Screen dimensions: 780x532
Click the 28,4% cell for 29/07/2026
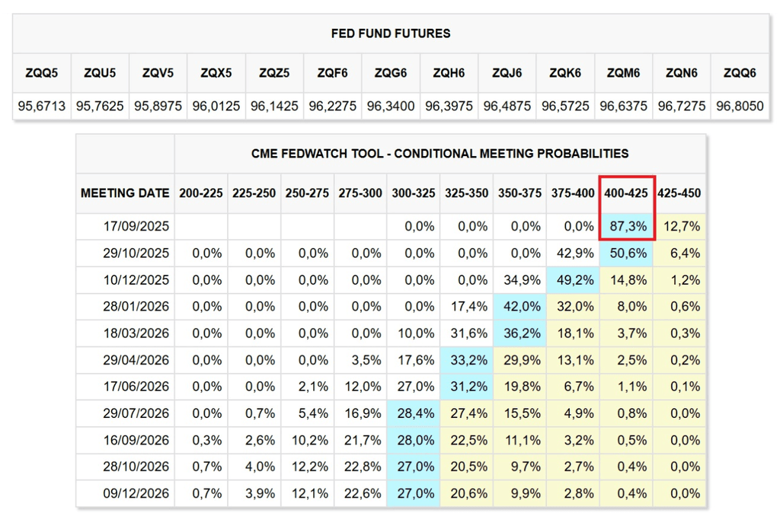coord(413,413)
